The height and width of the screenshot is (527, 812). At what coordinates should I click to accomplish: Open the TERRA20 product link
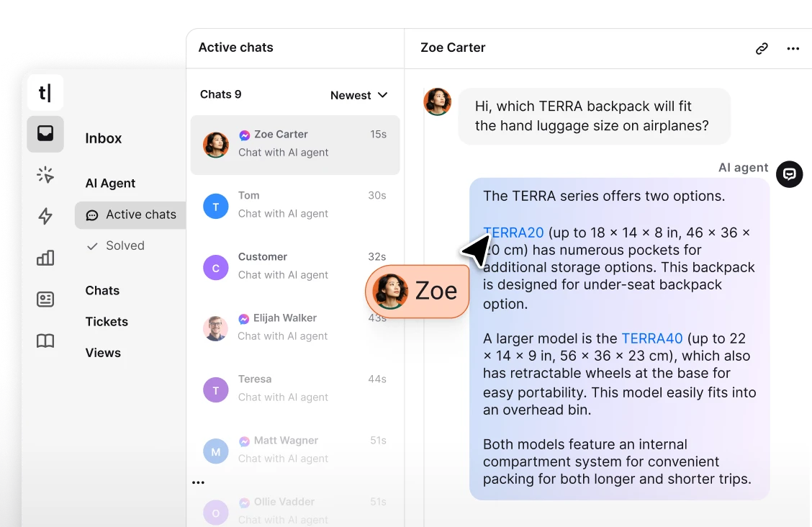514,232
